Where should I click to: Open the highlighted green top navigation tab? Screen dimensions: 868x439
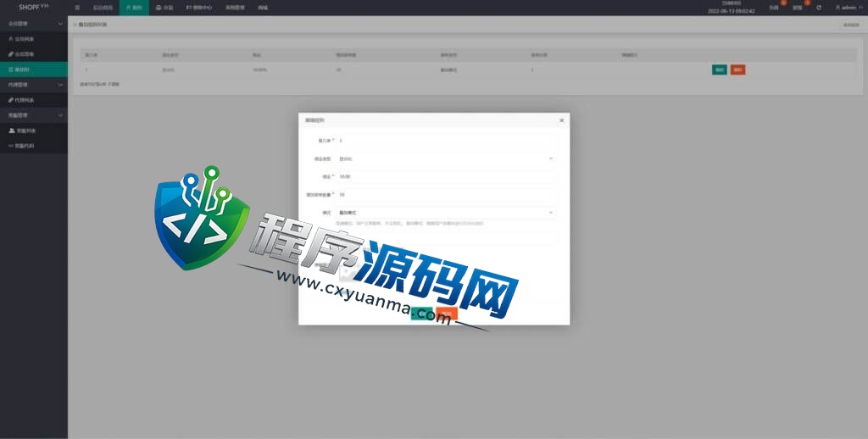[x=134, y=8]
